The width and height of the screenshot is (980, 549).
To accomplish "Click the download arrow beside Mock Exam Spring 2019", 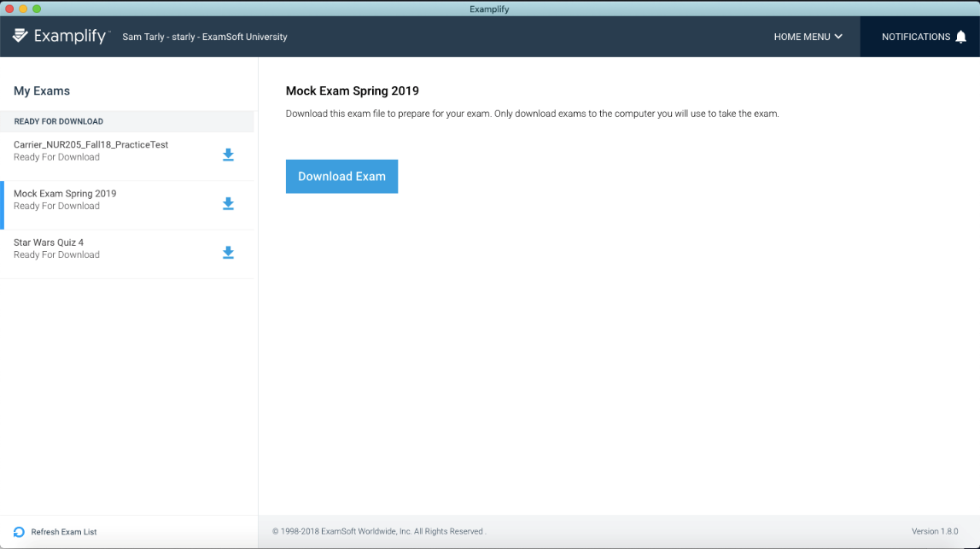I will [x=228, y=203].
